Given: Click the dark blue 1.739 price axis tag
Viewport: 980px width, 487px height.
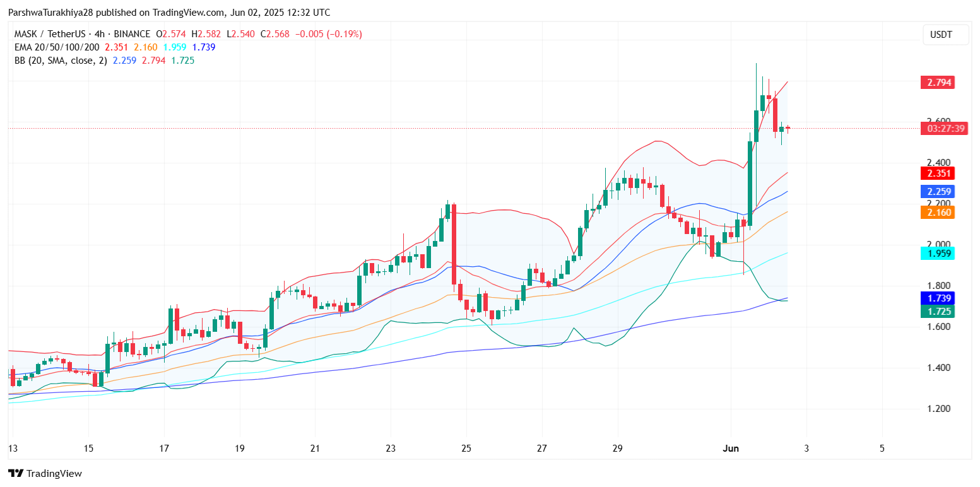Looking at the screenshot, I should click(937, 298).
